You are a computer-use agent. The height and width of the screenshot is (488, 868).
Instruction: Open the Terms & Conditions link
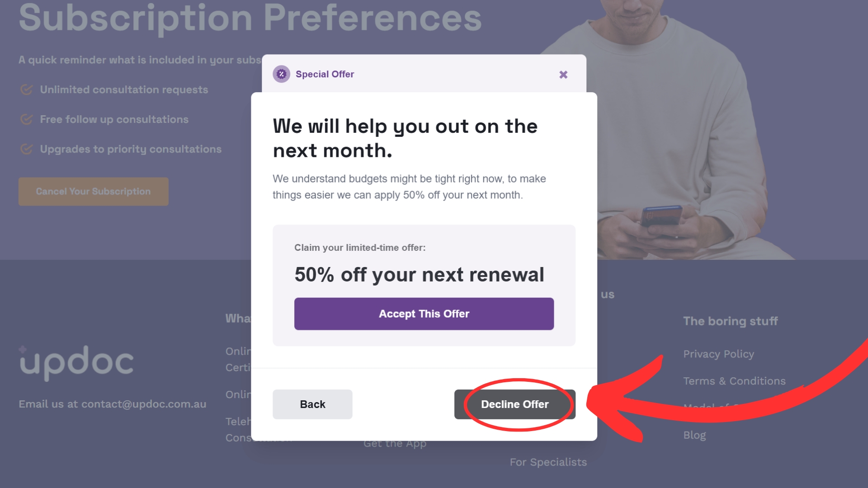click(x=735, y=381)
